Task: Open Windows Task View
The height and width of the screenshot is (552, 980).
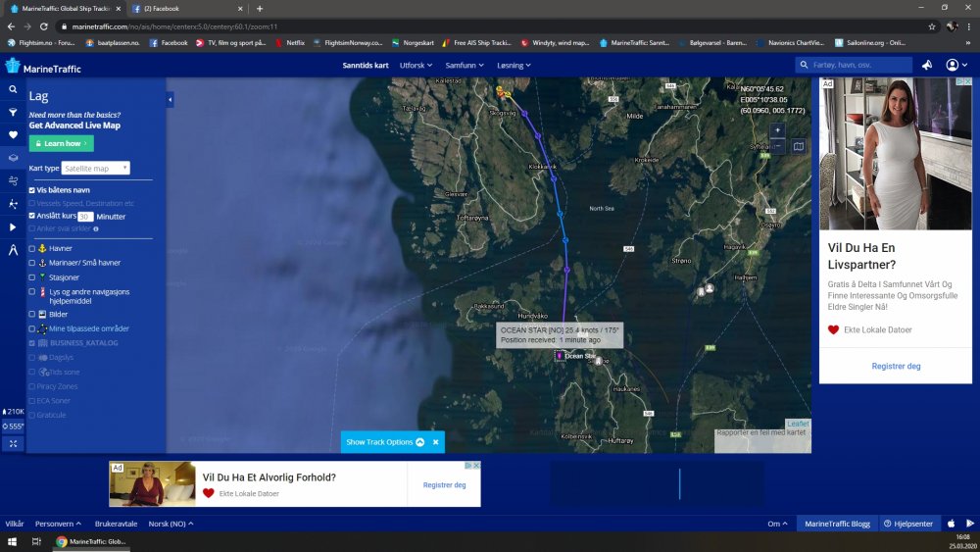Action: tap(36, 541)
